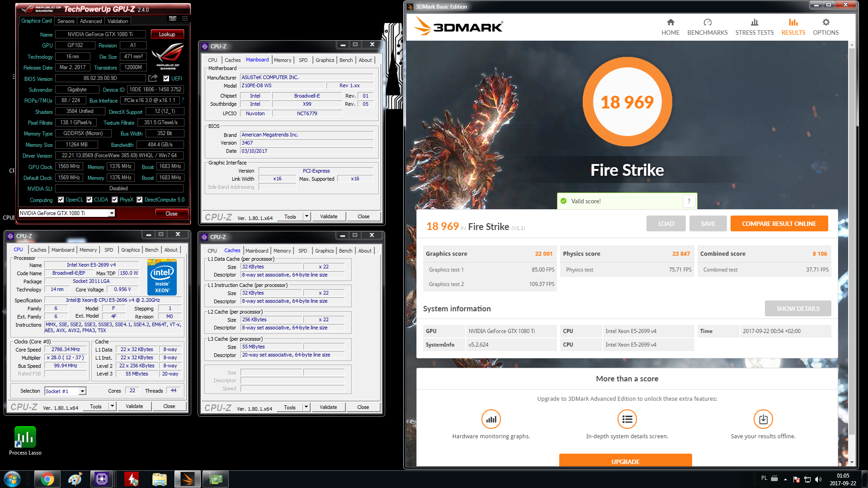Click the Save results offline icon
868x488 pixels.
[x=763, y=419]
